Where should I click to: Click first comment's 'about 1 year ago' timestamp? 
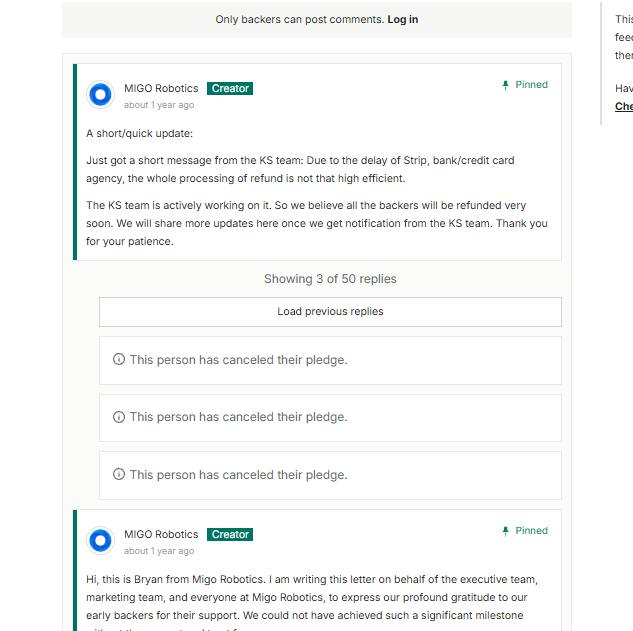pos(159,105)
